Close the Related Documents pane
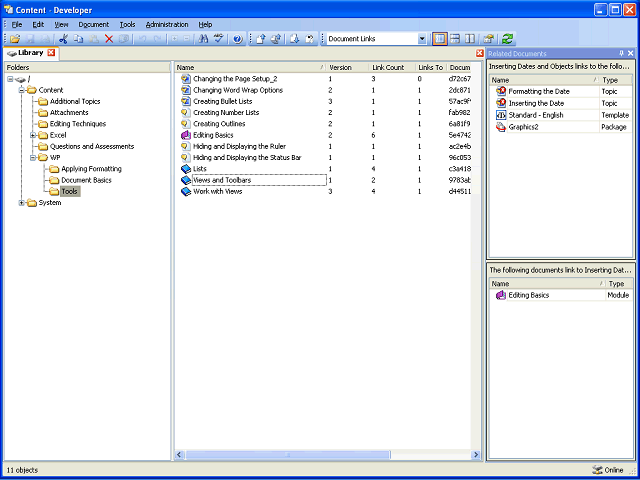Viewport: 640px width, 480px height. tap(631, 53)
